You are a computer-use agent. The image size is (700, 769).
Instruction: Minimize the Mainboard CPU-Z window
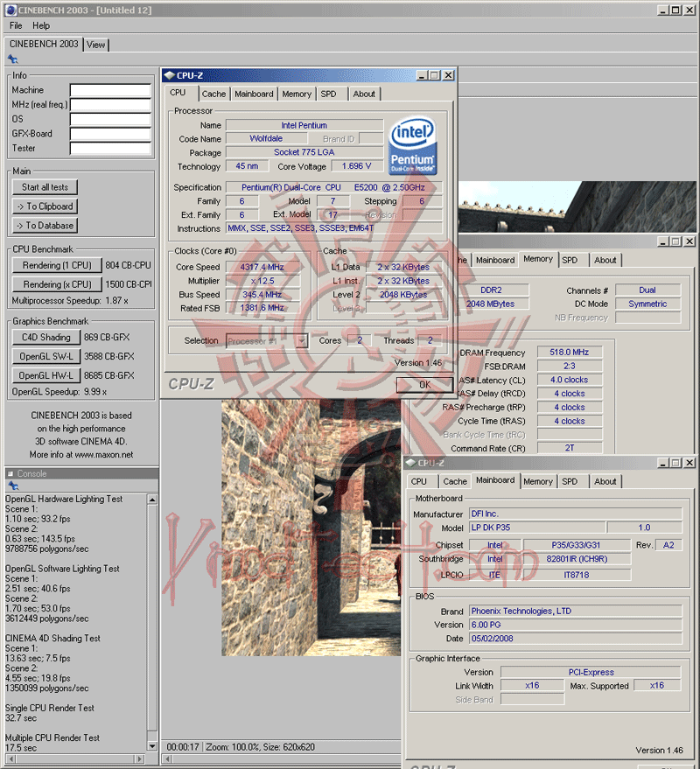(x=662, y=463)
